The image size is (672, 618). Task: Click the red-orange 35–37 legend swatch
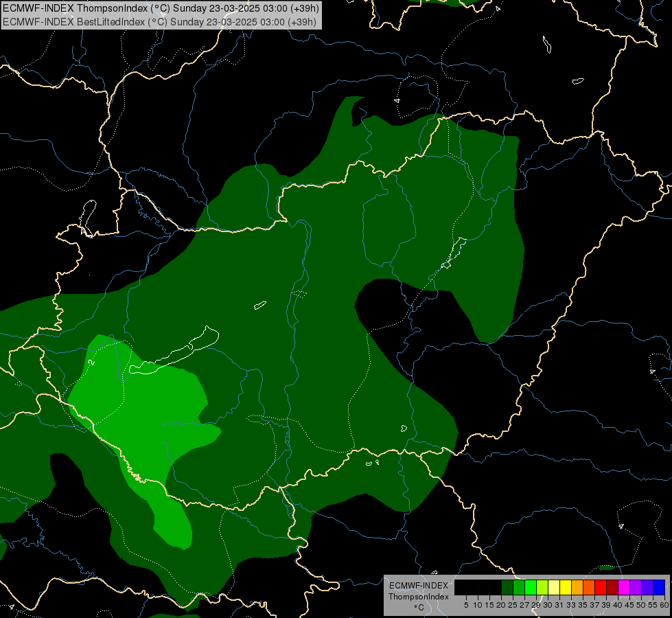589,588
